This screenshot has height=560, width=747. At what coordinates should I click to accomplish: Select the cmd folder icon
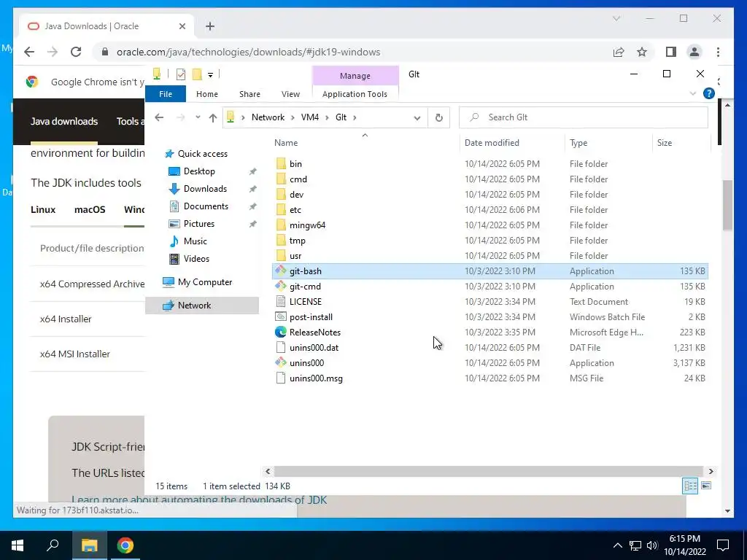coord(281,179)
